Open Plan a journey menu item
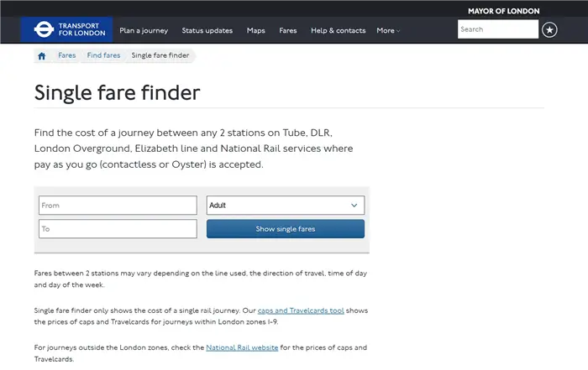Viewport: 588px width, 370px height. tap(144, 30)
